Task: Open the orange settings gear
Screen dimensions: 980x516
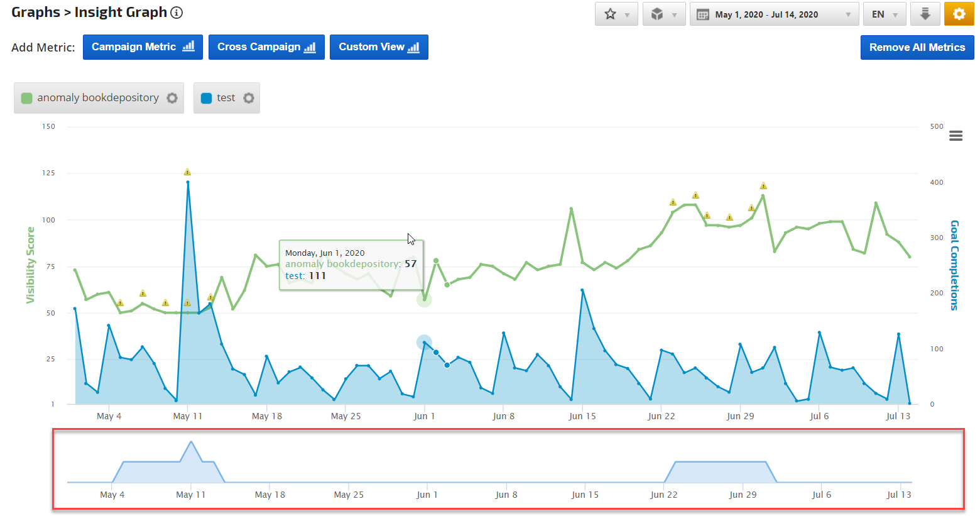Action: (x=959, y=14)
